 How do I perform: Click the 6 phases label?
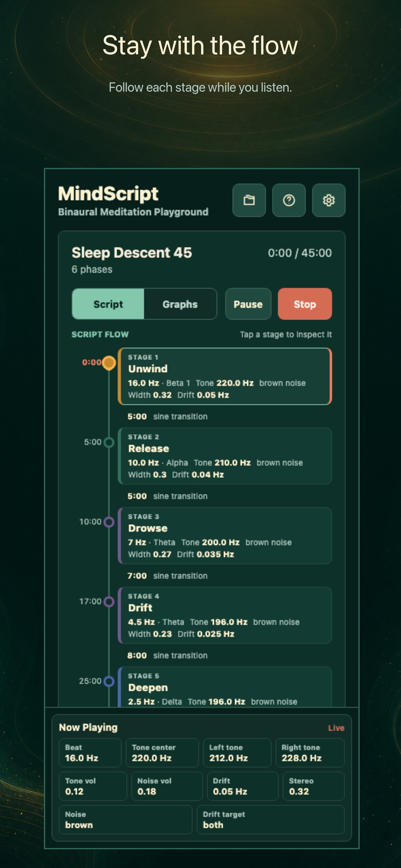(92, 269)
